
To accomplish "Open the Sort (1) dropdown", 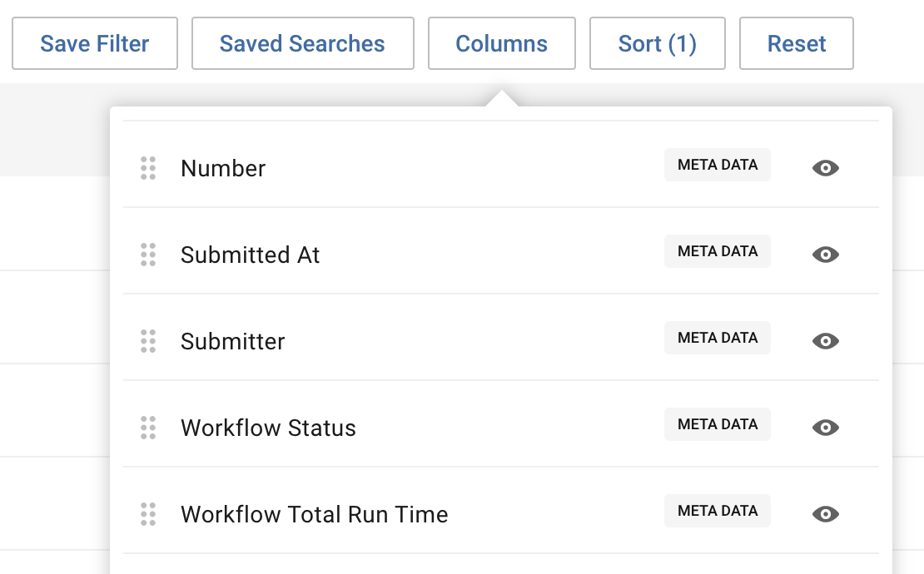I will pyautogui.click(x=658, y=43).
